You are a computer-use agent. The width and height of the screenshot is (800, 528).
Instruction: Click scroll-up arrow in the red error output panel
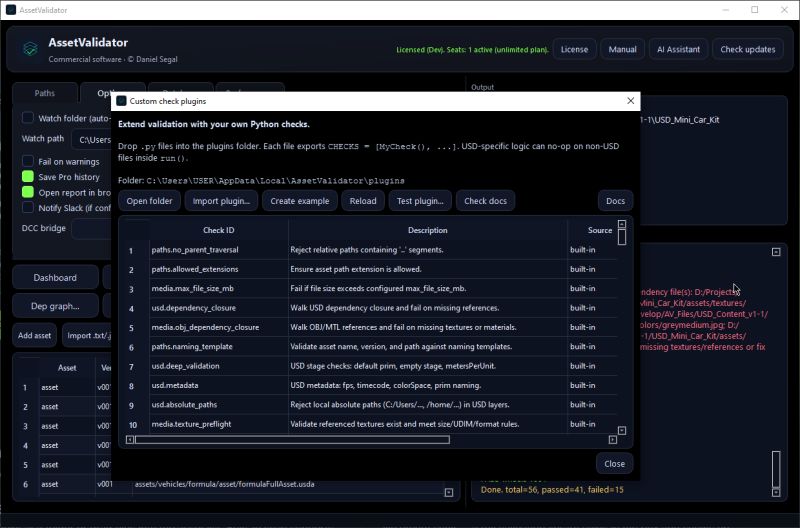(x=776, y=252)
